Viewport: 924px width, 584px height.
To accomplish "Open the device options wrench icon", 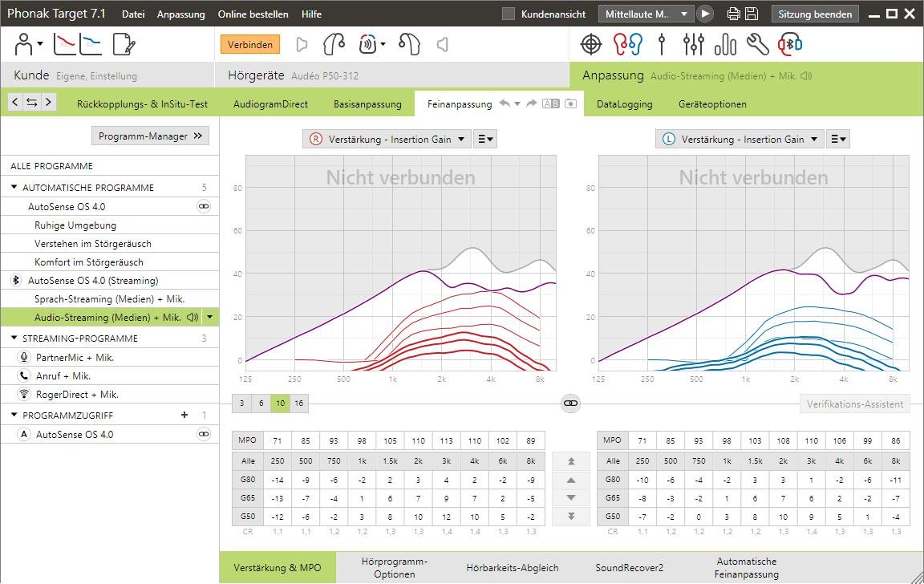I will 757,45.
